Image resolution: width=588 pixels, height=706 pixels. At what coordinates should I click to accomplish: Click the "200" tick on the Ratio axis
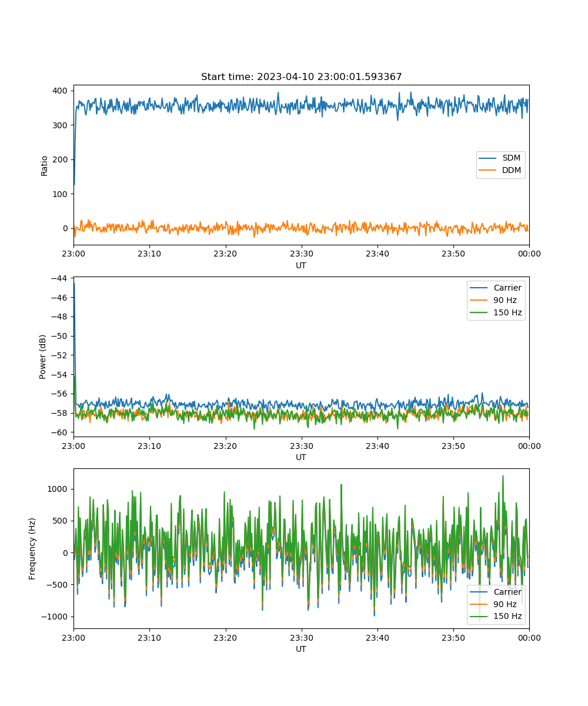coord(61,159)
